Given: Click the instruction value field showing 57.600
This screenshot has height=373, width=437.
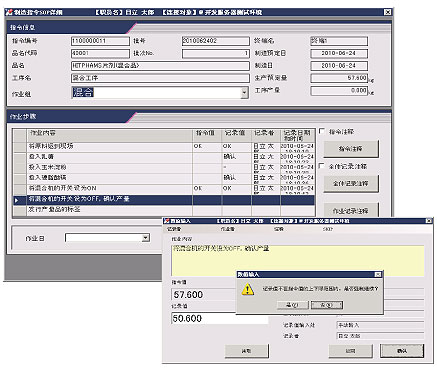Looking at the screenshot, I should [204, 295].
